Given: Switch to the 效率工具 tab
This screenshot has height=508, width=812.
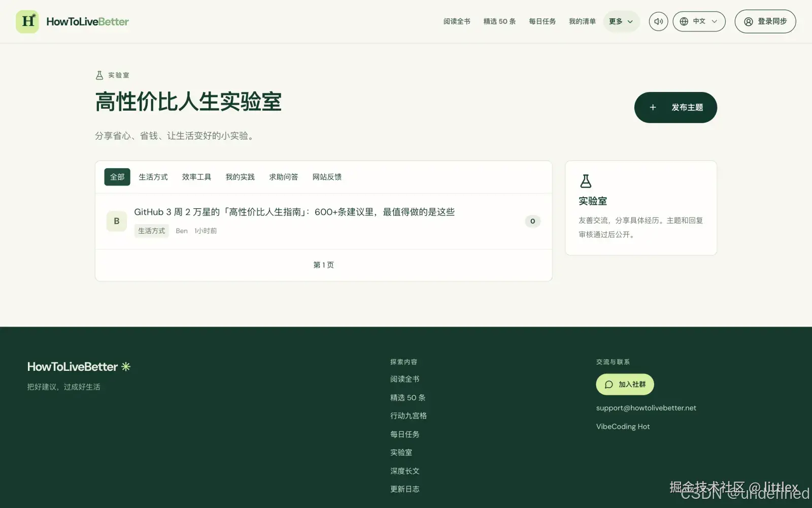Looking at the screenshot, I should (x=197, y=177).
